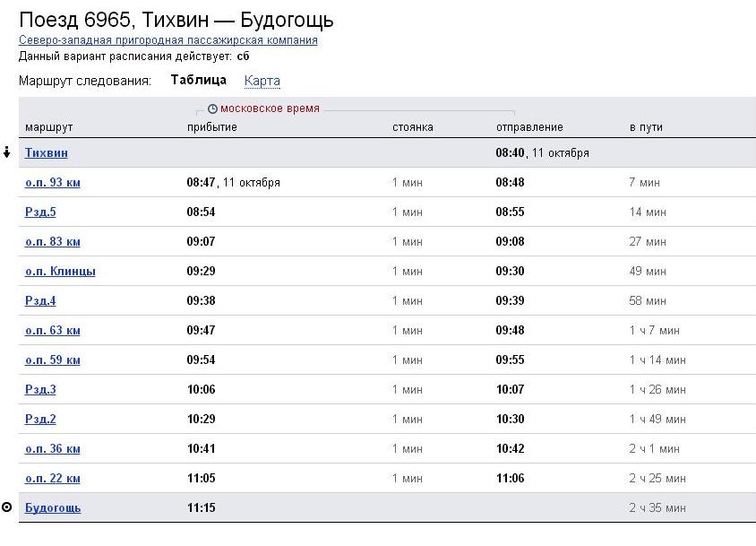The image size is (756, 546).
Task: Click the Рзд.3 station link
Action: (40, 390)
